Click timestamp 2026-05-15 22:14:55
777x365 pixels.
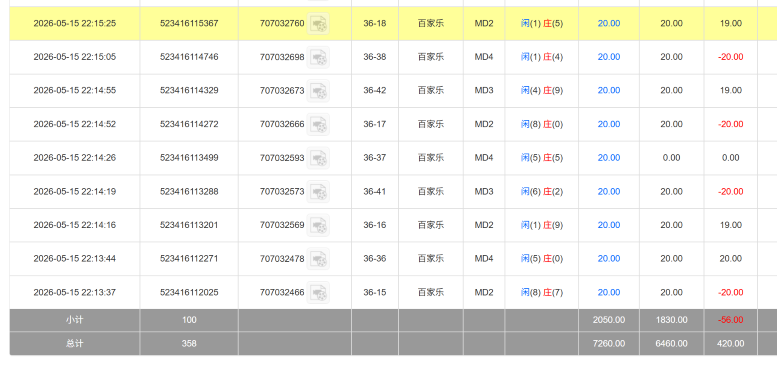[75, 90]
